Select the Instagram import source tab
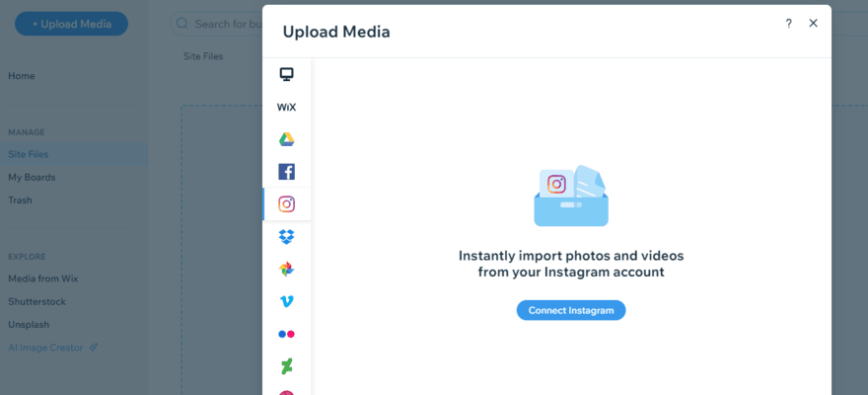 [x=286, y=204]
